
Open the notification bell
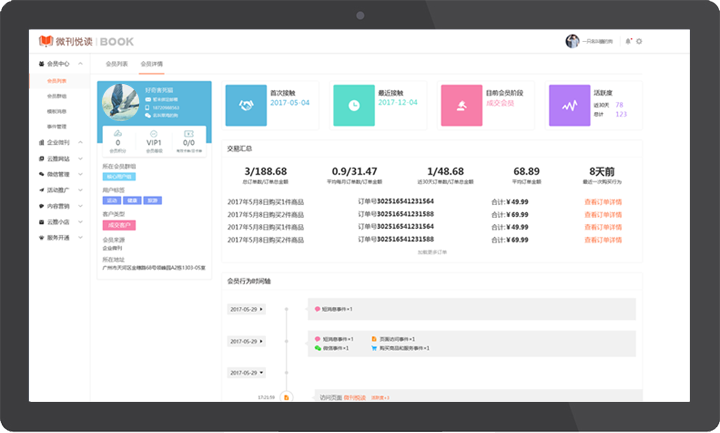[x=628, y=41]
